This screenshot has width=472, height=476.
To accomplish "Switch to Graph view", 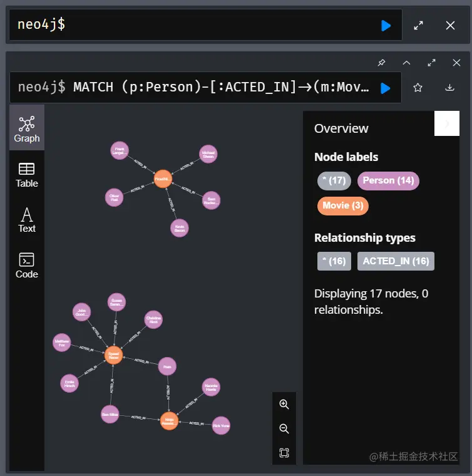I will coord(27,129).
